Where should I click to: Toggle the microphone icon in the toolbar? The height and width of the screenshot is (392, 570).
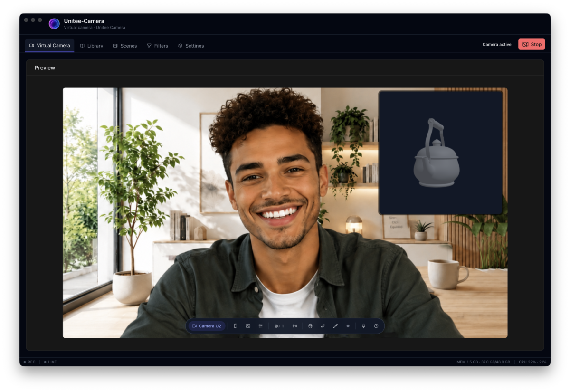(363, 326)
